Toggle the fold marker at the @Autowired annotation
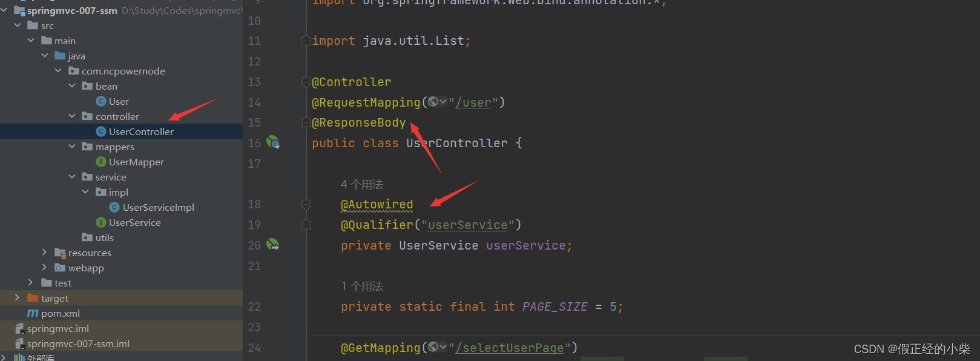This screenshot has width=980, height=361. pyautogui.click(x=306, y=205)
